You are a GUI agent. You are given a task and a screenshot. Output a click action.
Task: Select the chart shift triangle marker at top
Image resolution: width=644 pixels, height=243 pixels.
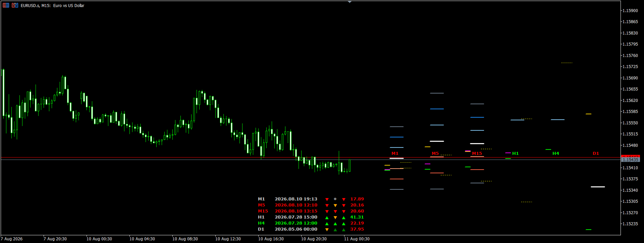(350, 2)
